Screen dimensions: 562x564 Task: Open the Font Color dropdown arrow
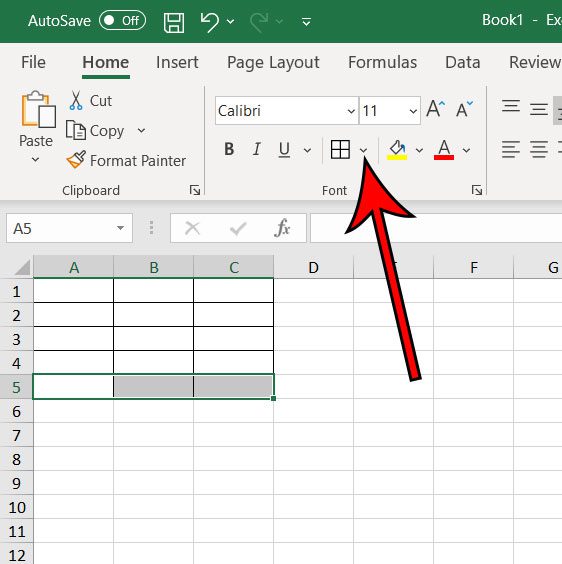(x=466, y=150)
